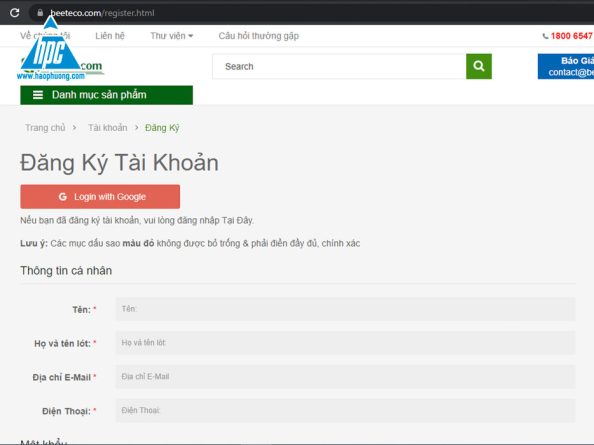The width and height of the screenshot is (594, 445).
Task: Click the Search text field
Action: click(339, 67)
